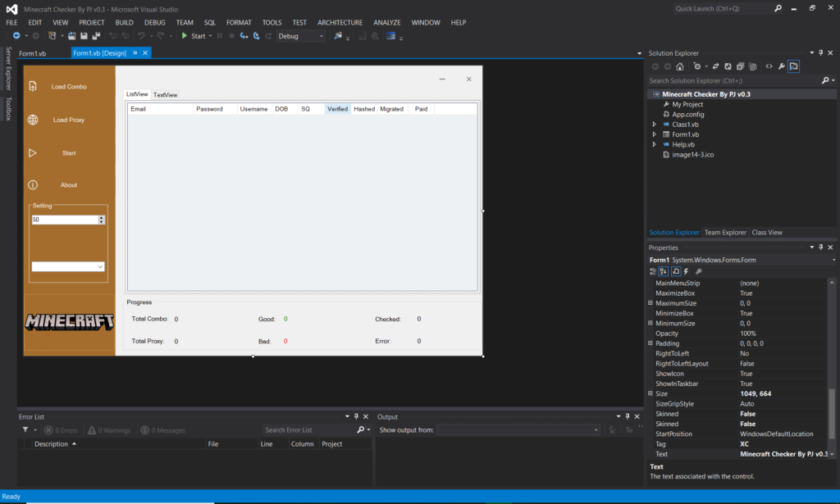This screenshot has width=840, height=504.
Task: Save the current file with the single-disk icon
Action: pos(84,36)
